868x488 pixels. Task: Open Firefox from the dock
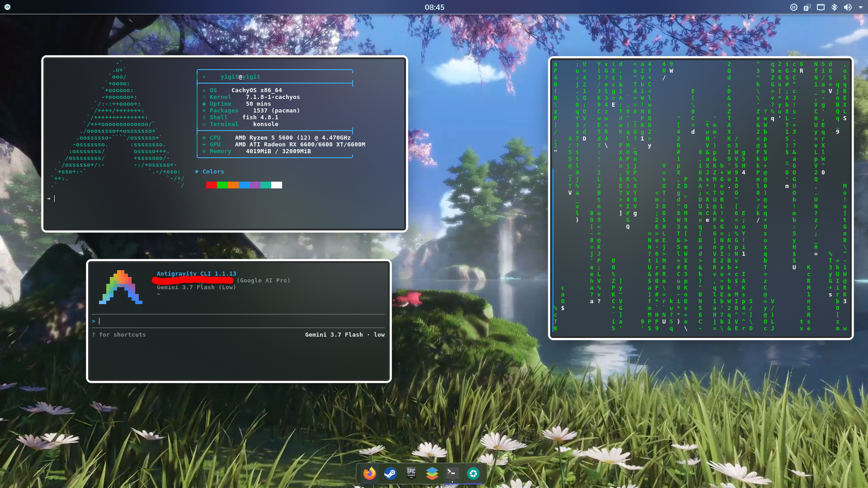coord(370,473)
